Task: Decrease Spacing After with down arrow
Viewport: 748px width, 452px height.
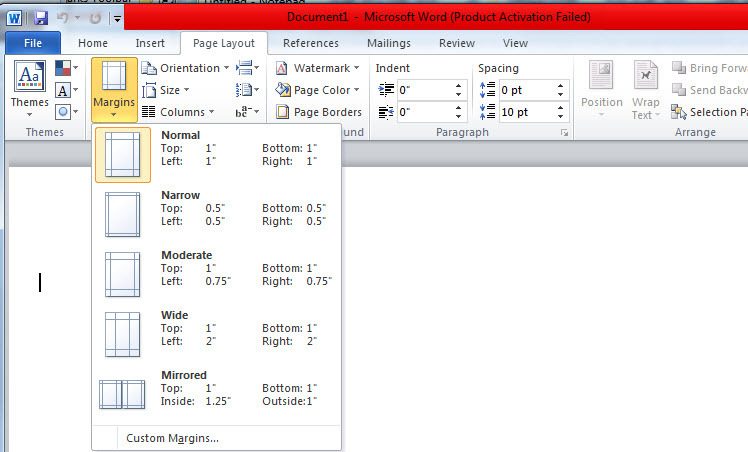Action: (x=560, y=116)
